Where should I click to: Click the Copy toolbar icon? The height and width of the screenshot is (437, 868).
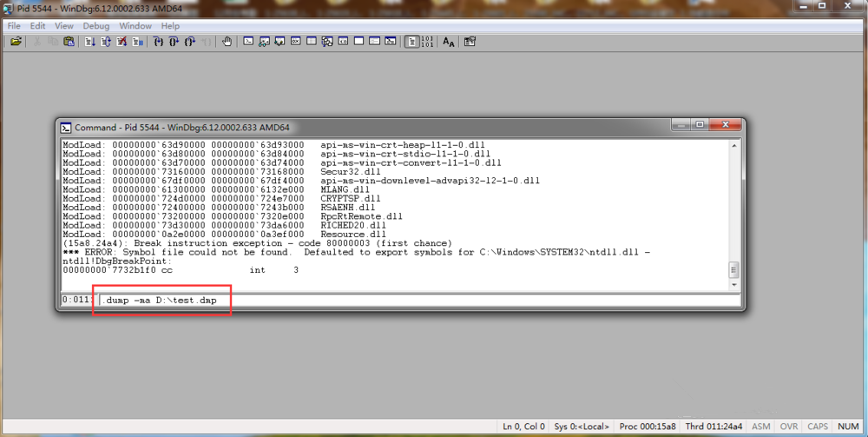tap(53, 42)
